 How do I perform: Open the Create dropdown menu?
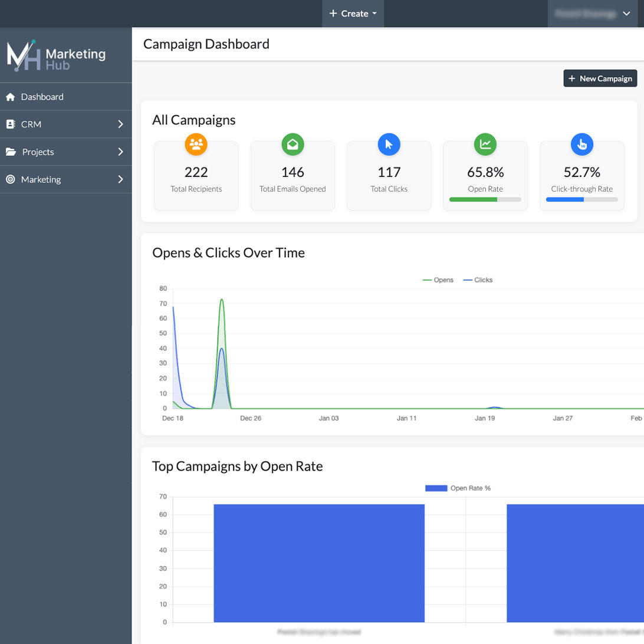(x=353, y=14)
